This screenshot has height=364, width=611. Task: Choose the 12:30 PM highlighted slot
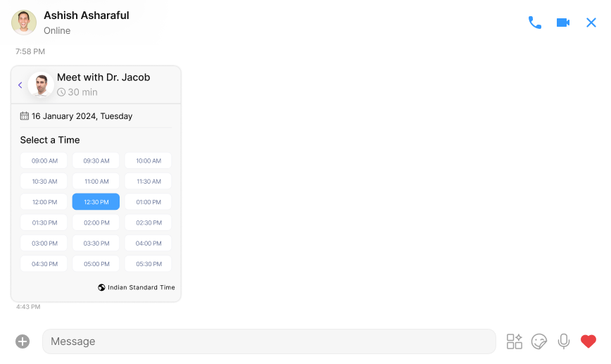96,202
